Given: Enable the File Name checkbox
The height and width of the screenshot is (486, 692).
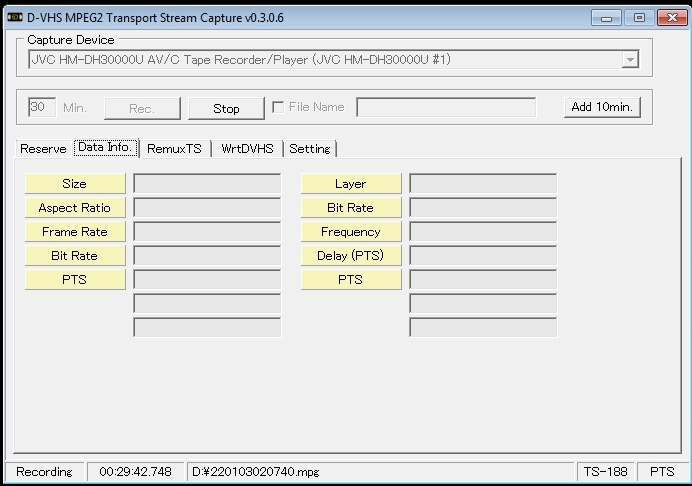Looking at the screenshot, I should [278, 107].
